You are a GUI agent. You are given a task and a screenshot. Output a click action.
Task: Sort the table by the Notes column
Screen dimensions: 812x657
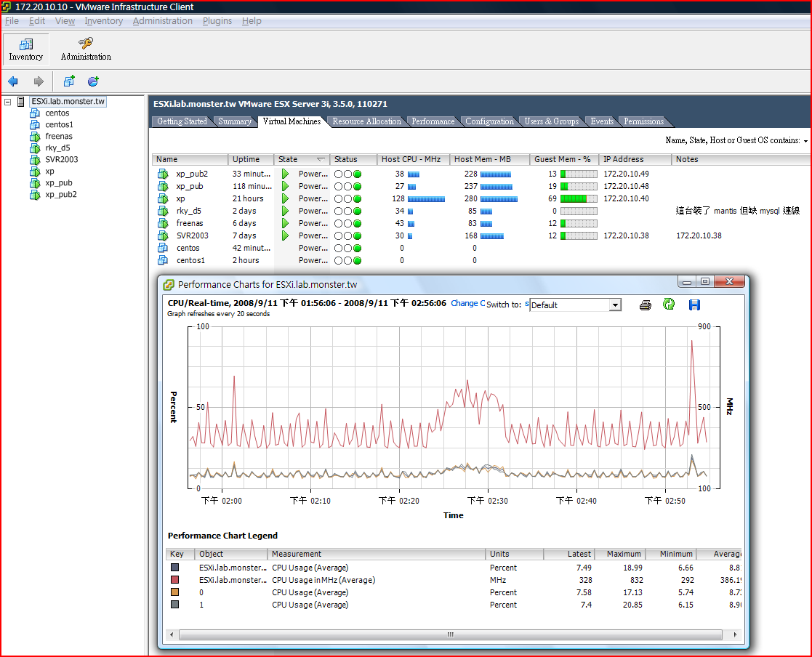741,159
